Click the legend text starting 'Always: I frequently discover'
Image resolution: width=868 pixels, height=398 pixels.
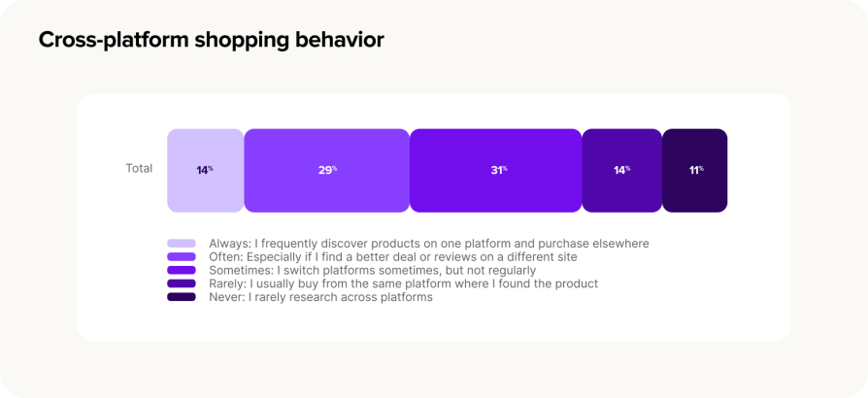tap(429, 243)
